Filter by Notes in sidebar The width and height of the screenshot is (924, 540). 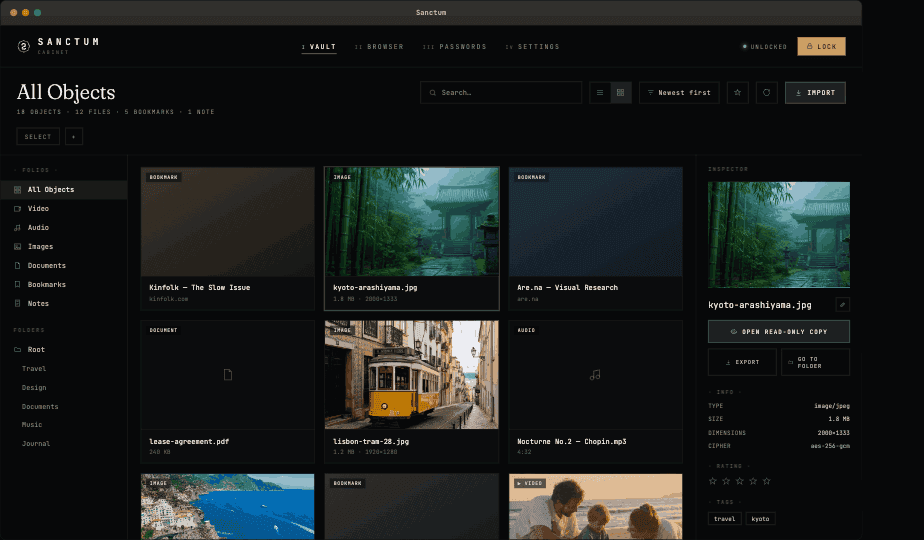click(64, 304)
